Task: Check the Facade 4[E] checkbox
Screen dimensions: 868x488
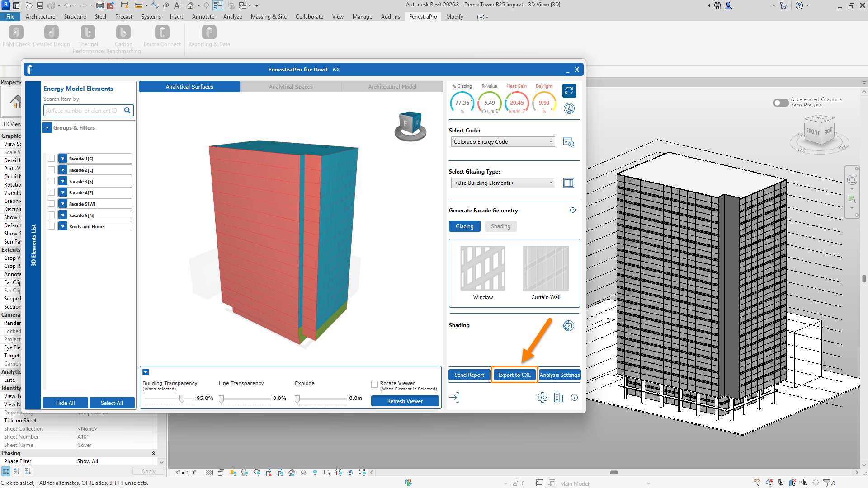Action: [52, 192]
